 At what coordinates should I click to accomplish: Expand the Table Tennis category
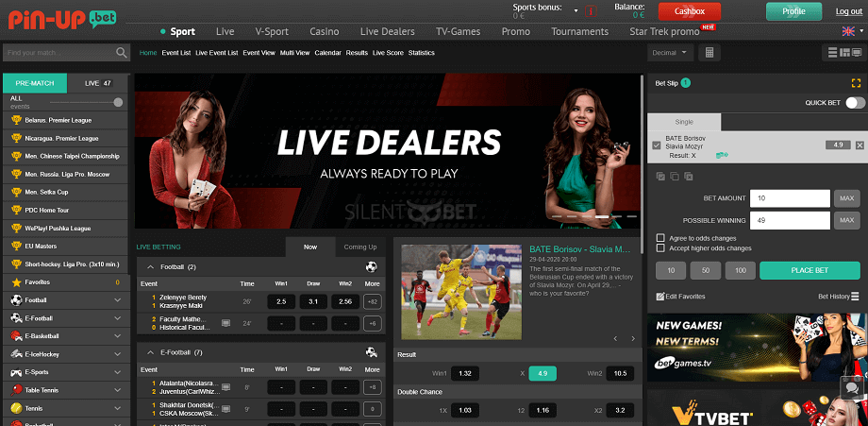click(117, 390)
